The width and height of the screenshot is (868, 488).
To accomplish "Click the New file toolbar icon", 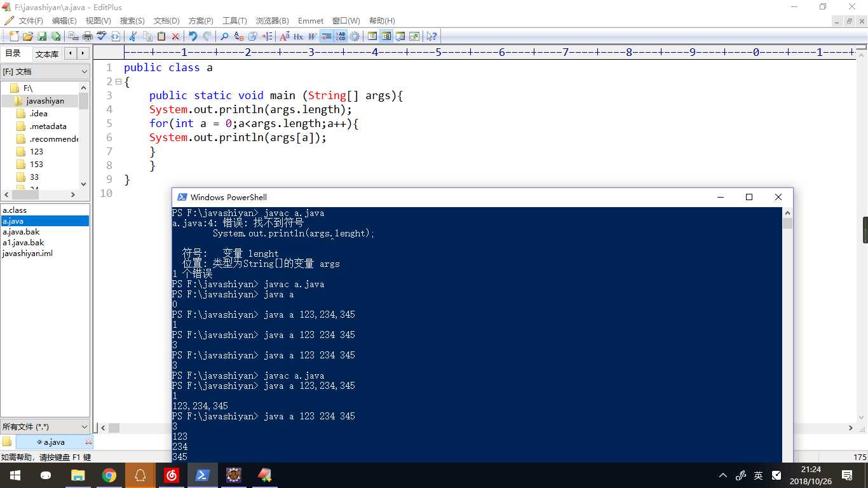I will (14, 36).
